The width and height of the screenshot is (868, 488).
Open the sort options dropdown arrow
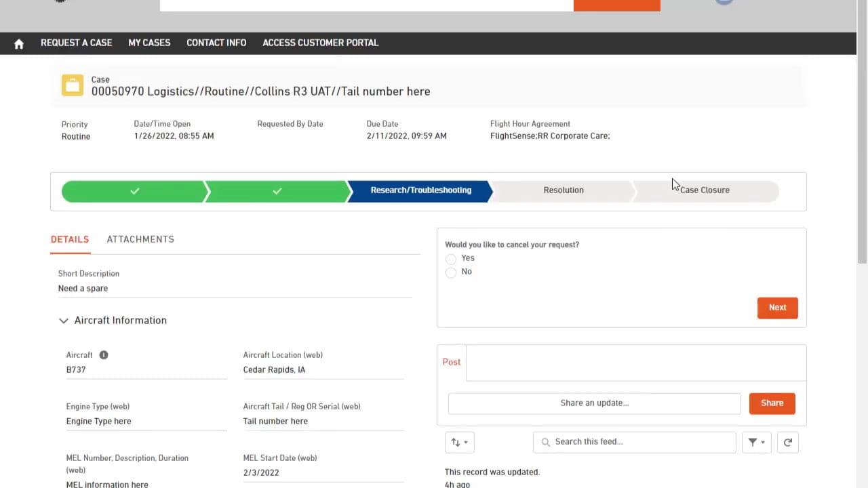tap(465, 442)
